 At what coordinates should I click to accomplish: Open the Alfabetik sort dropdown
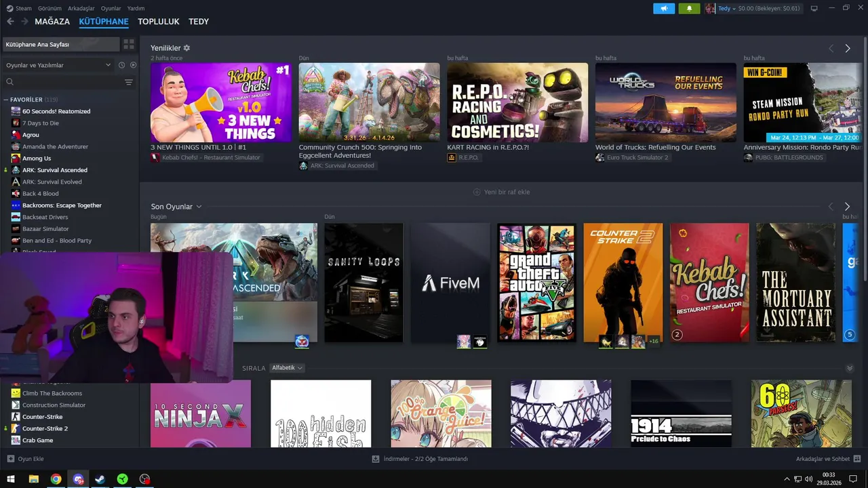pyautogui.click(x=287, y=368)
